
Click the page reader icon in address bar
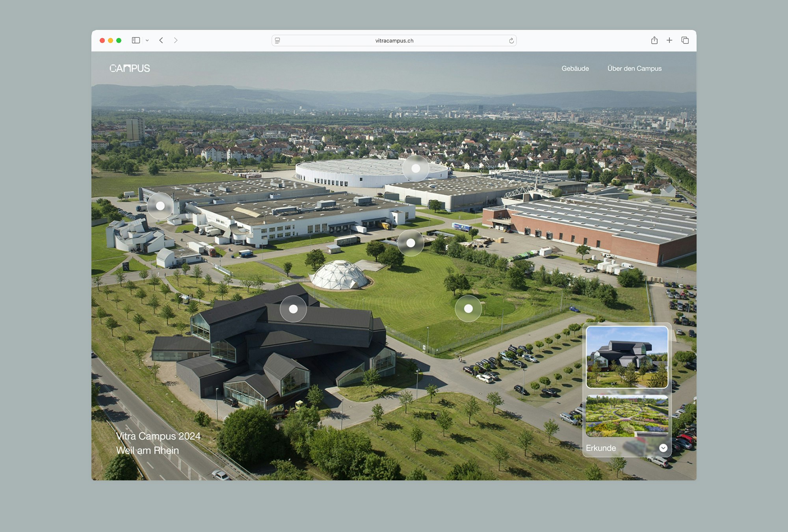[x=277, y=41]
